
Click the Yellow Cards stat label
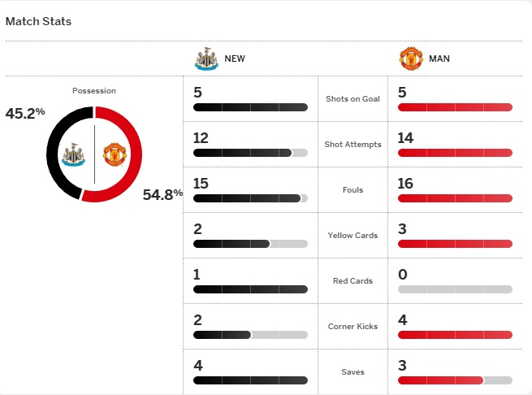point(353,236)
